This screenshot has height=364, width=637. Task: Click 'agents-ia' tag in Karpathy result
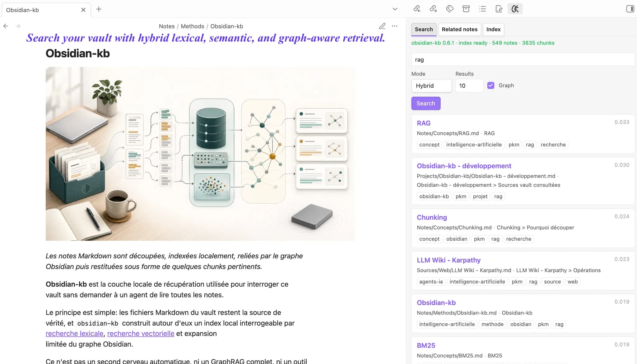click(x=431, y=282)
